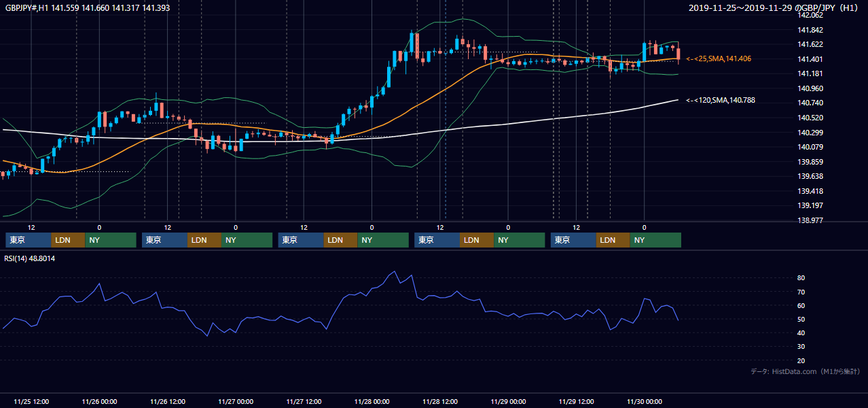868x408 pixels.
Task: Click the 142.062 price axis label
Action: coord(810,16)
